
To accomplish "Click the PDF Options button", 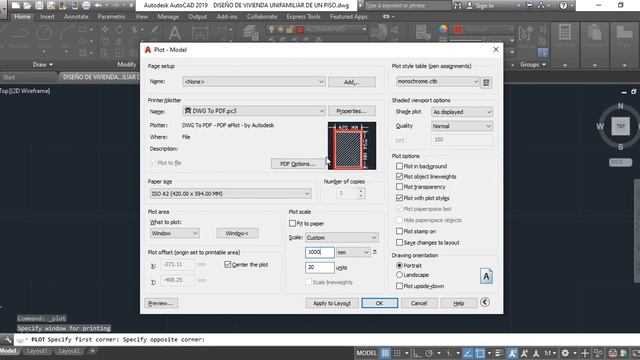I will pos(298,164).
